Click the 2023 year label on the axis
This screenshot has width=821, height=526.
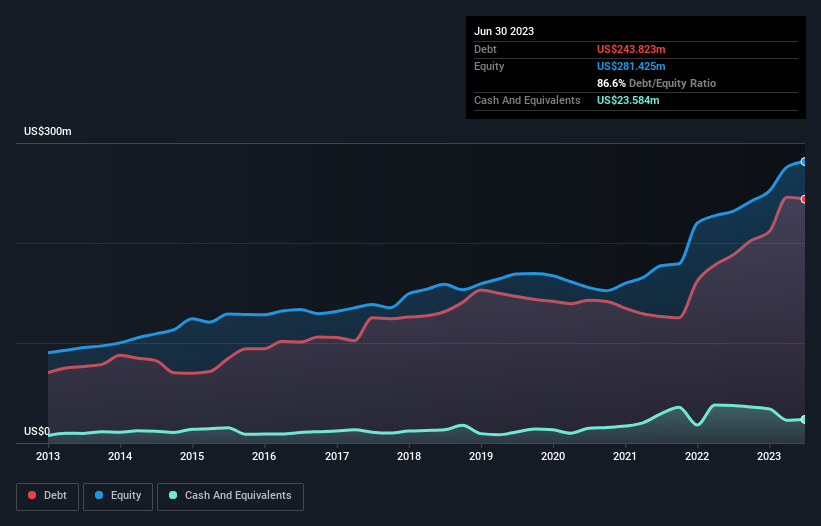click(769, 457)
